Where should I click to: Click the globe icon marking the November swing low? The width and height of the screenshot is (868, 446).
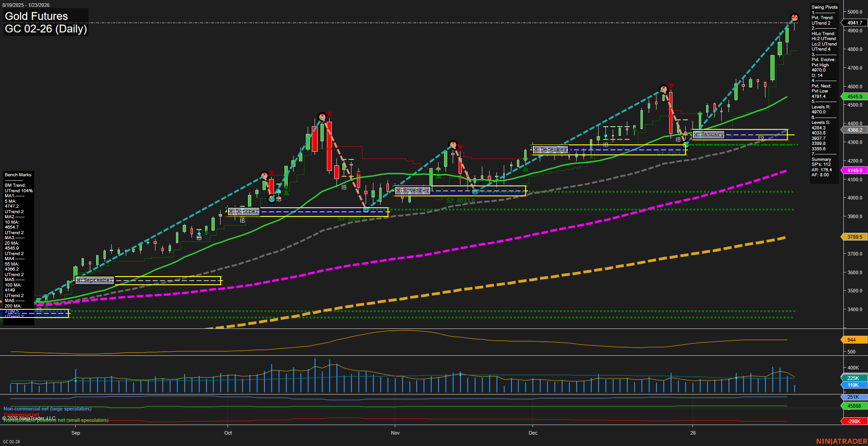coord(474,192)
